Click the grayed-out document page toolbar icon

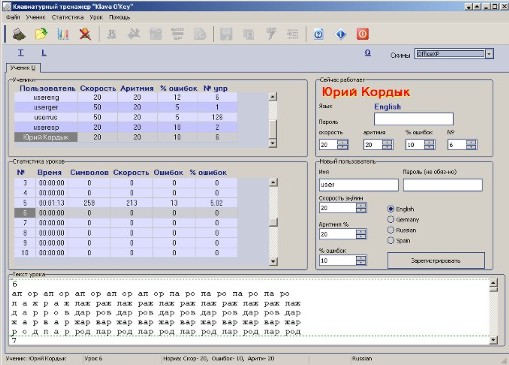(200, 34)
